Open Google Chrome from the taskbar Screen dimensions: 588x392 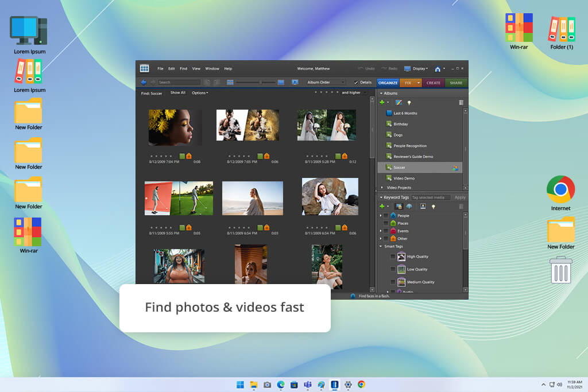click(361, 384)
